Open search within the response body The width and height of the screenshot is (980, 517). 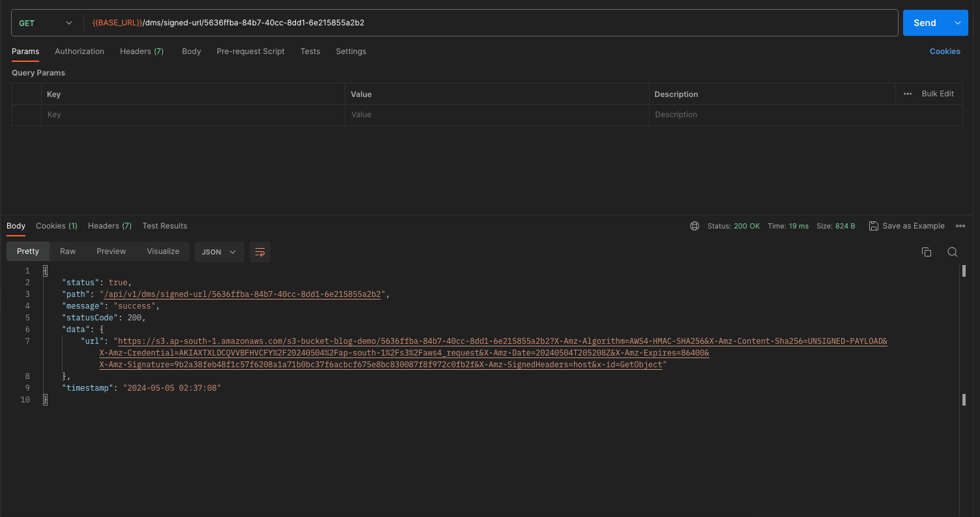[x=952, y=251]
